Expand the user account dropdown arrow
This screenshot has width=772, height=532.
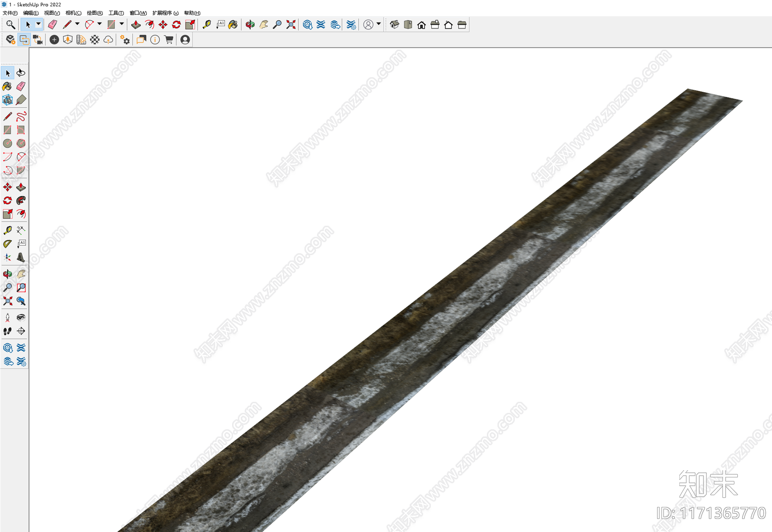coord(379,24)
